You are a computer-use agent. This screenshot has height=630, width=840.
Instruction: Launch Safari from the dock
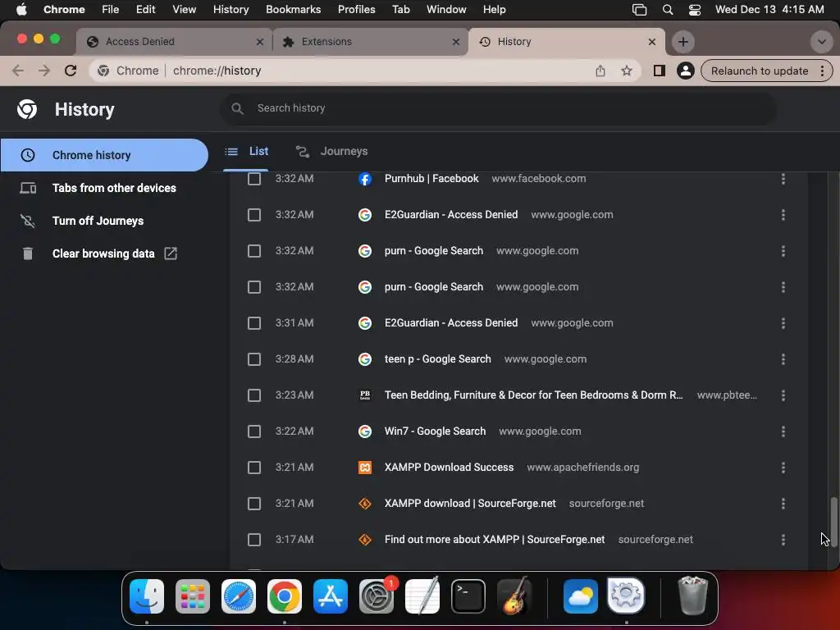coord(239,596)
